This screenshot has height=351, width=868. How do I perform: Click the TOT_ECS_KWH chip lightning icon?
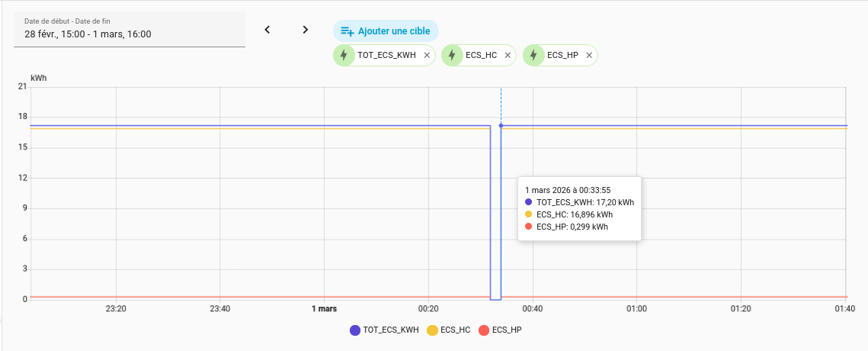pos(344,55)
